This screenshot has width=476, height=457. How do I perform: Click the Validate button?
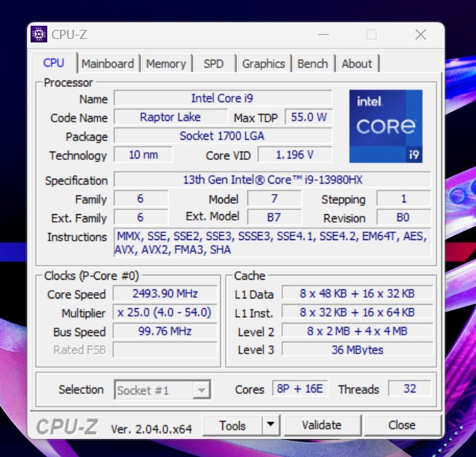pos(321,425)
